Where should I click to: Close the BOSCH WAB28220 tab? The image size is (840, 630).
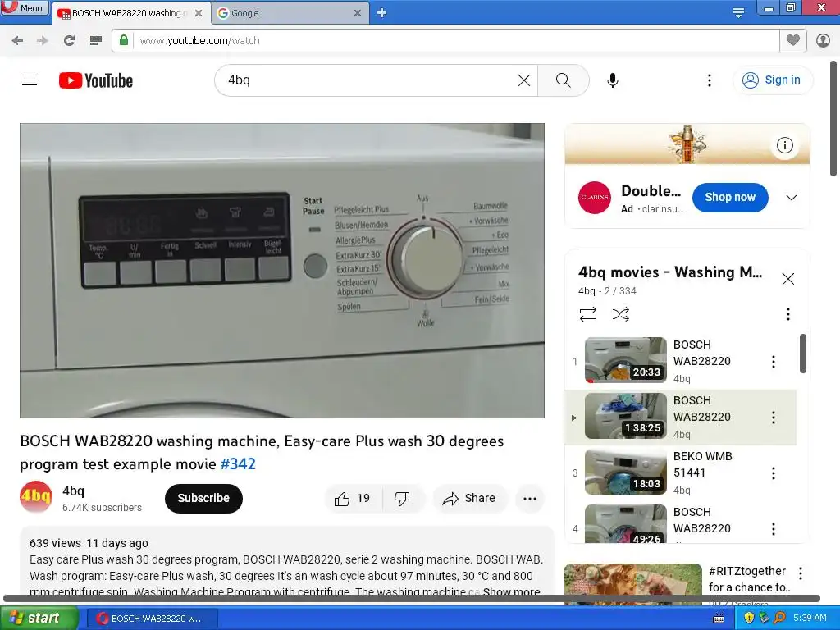(199, 13)
